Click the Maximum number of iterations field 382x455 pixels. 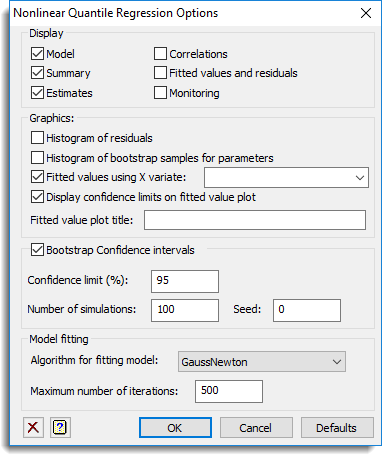[x=229, y=391]
